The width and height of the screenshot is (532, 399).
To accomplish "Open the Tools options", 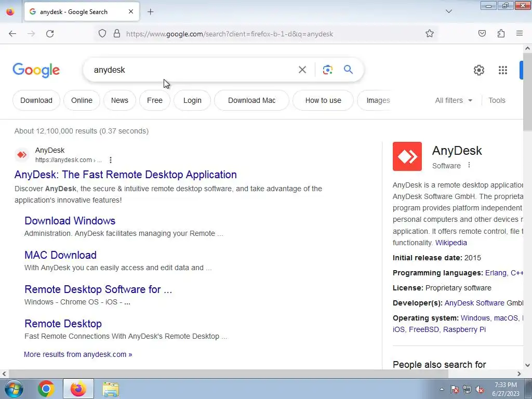I will click(497, 100).
